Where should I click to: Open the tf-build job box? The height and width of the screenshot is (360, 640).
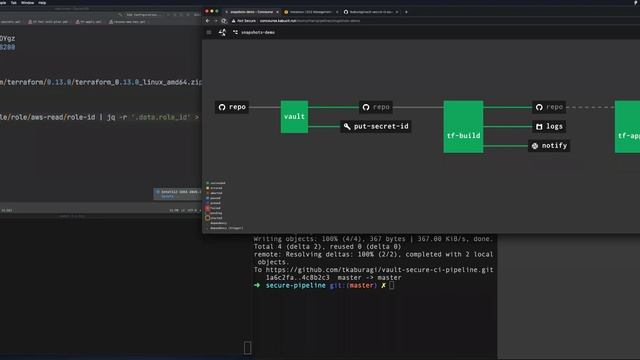(x=463, y=127)
